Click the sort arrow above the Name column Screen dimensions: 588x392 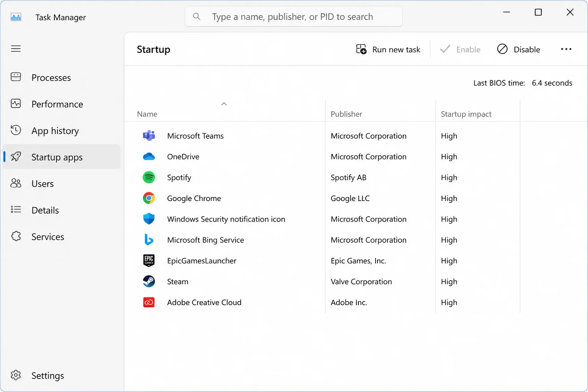[224, 104]
